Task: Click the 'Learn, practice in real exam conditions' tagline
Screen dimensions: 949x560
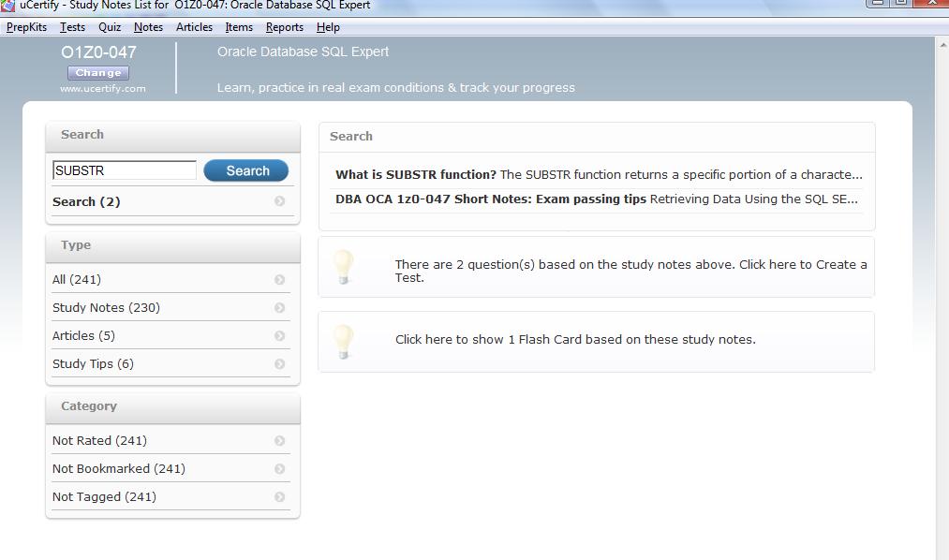Action: tap(396, 88)
